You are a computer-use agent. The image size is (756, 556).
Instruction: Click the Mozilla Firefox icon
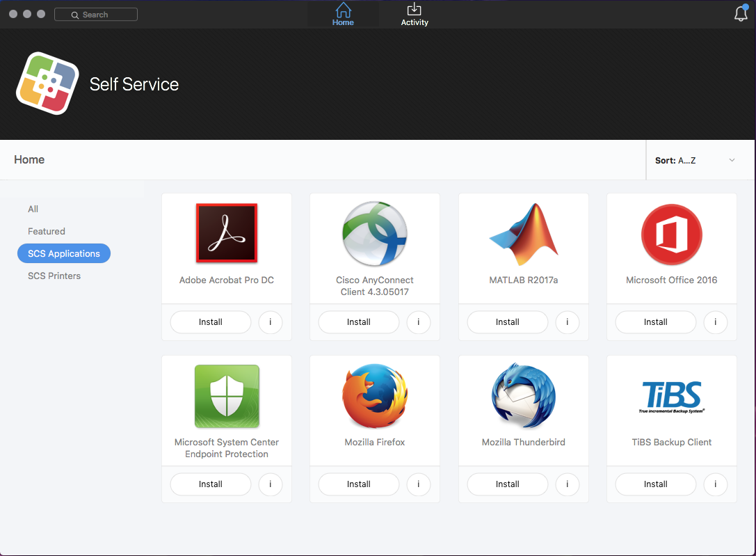click(x=375, y=396)
